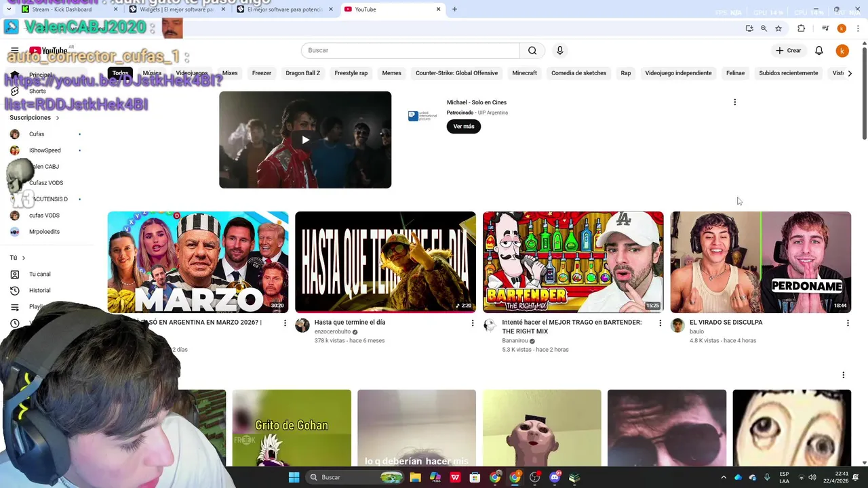868x488 pixels.
Task: Open Chrome media controls icon
Action: tap(825, 28)
